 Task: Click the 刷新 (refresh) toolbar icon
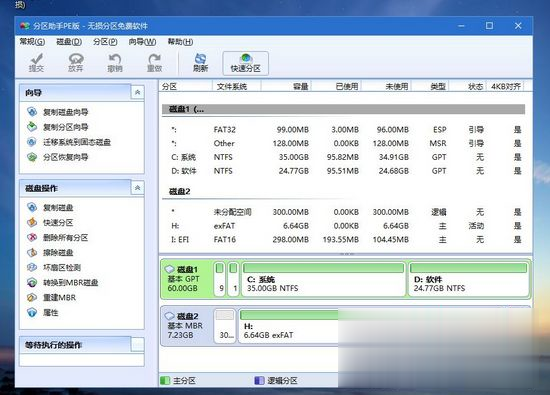[201, 63]
